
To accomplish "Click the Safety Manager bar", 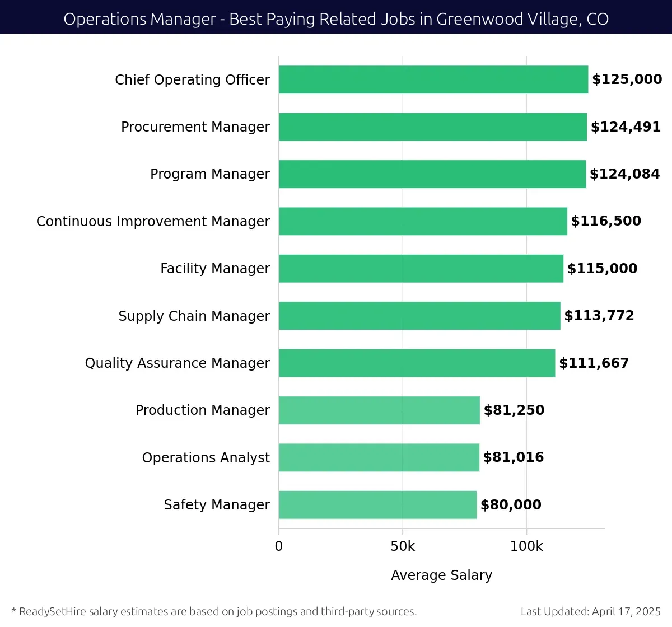I will [x=378, y=505].
